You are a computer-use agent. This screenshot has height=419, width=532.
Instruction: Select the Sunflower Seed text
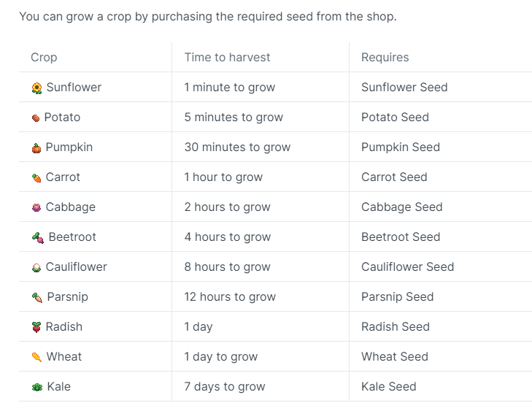[404, 88]
